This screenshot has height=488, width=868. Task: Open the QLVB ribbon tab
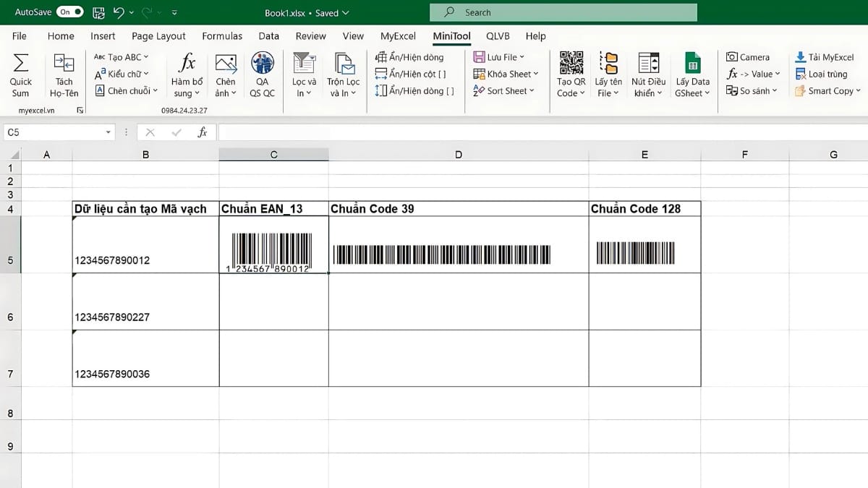click(498, 36)
